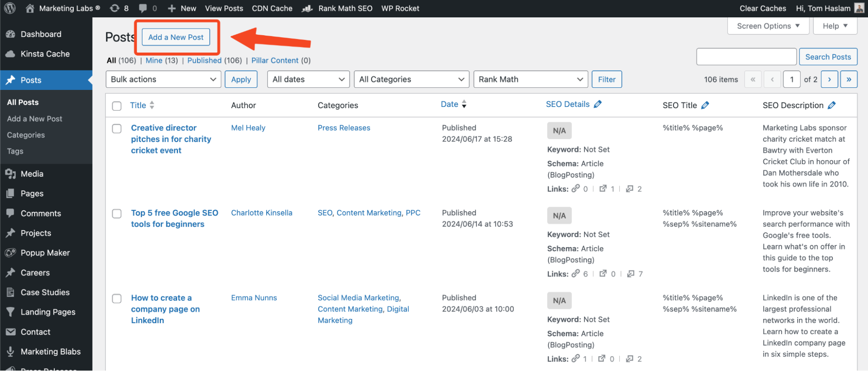
Task: Expand the Help panel
Action: pyautogui.click(x=835, y=26)
